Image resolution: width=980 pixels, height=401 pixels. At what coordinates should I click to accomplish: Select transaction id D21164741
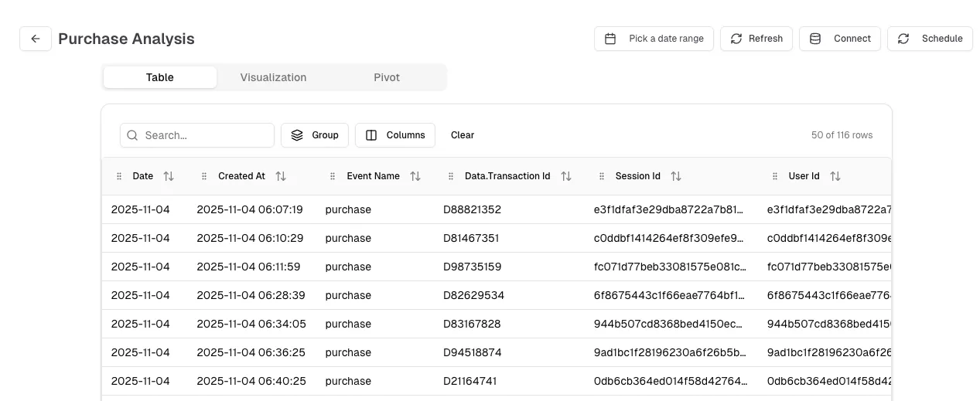[470, 381]
